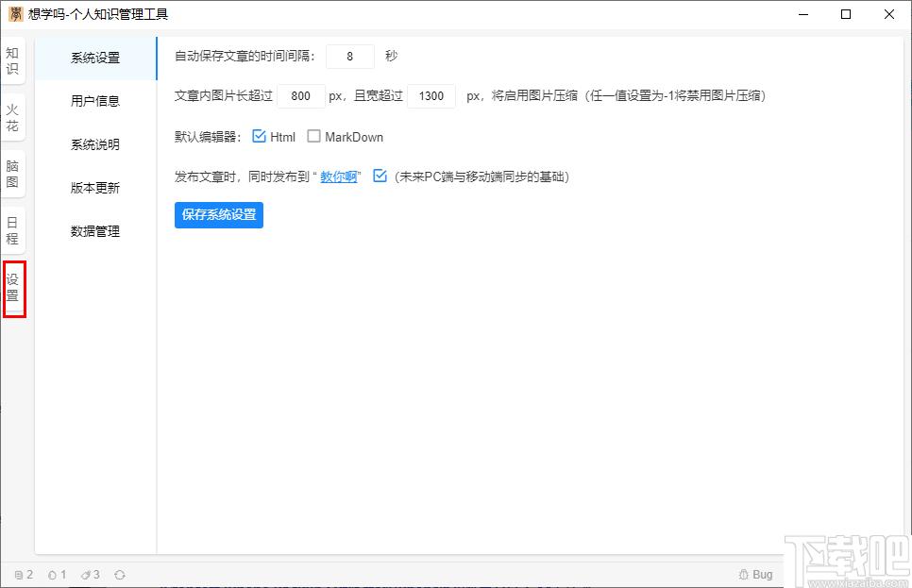Open the 日程 schedule tab
Image resolution: width=912 pixels, height=588 pixels.
pos(12,230)
